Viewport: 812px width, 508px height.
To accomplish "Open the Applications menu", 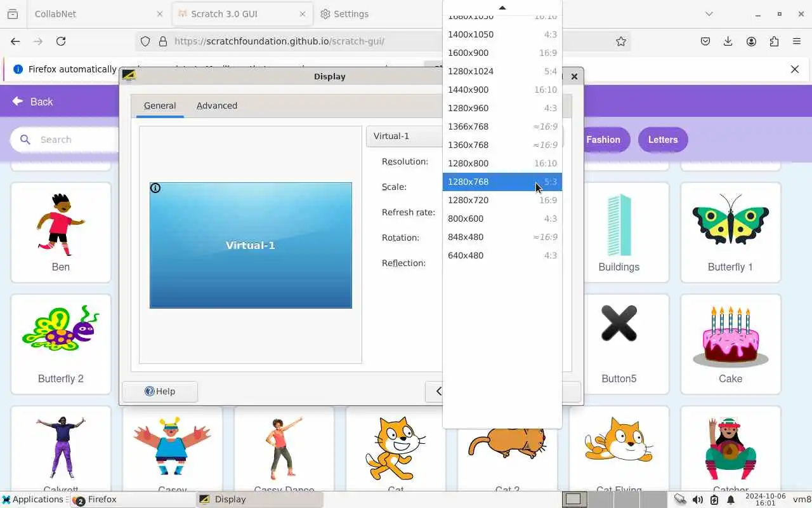I will [33, 500].
